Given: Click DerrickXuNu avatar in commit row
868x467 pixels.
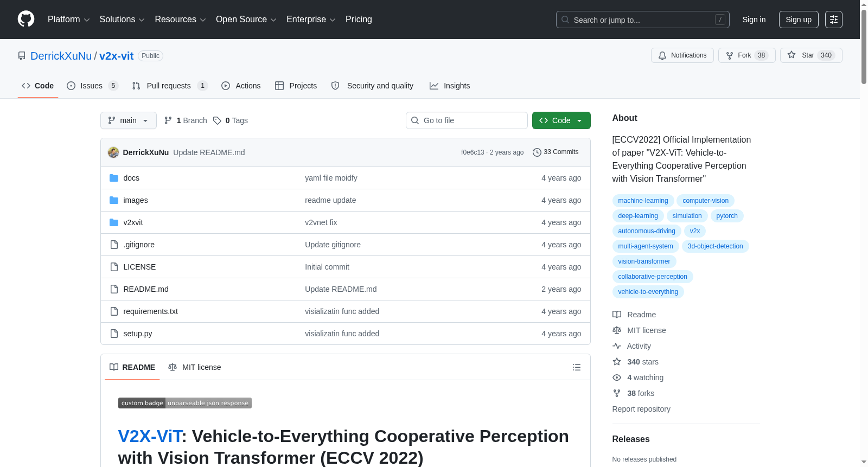Looking at the screenshot, I should pos(113,152).
